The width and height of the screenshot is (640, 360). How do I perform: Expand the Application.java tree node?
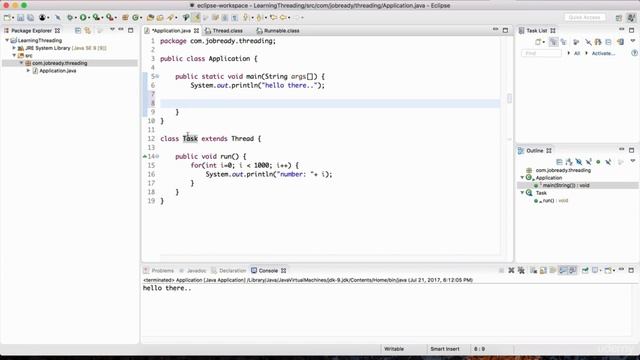point(29,71)
